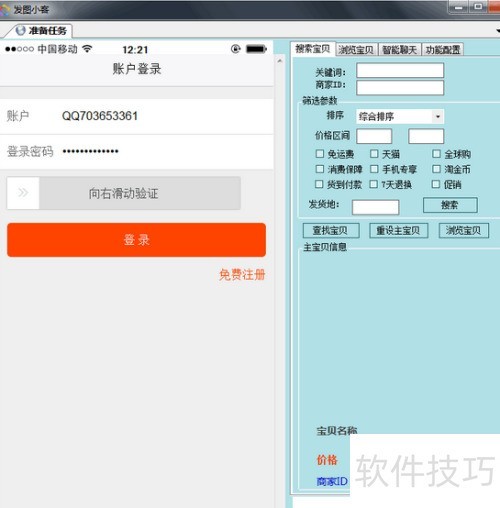Click the 中国移动 carrier text
Viewport: 500px width, 508px height.
coord(57,49)
